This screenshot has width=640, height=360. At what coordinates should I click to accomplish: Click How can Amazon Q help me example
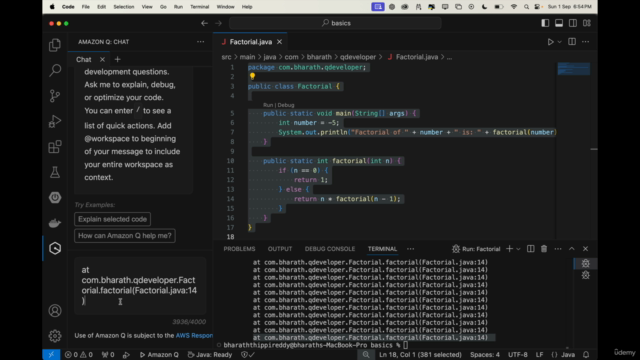[x=124, y=236]
